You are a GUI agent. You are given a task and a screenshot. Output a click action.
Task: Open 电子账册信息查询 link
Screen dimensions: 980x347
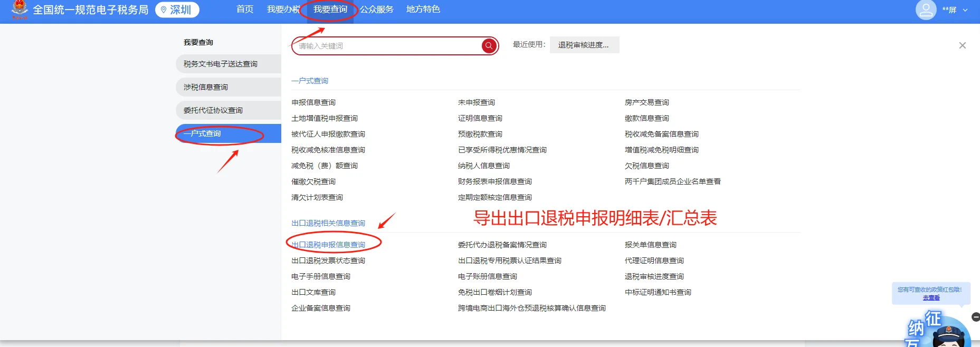(488, 276)
